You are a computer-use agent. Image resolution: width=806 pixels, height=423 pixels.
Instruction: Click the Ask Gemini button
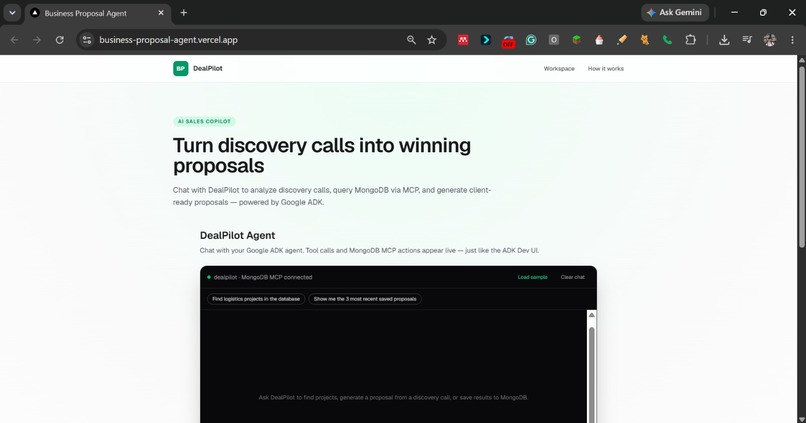pos(674,12)
